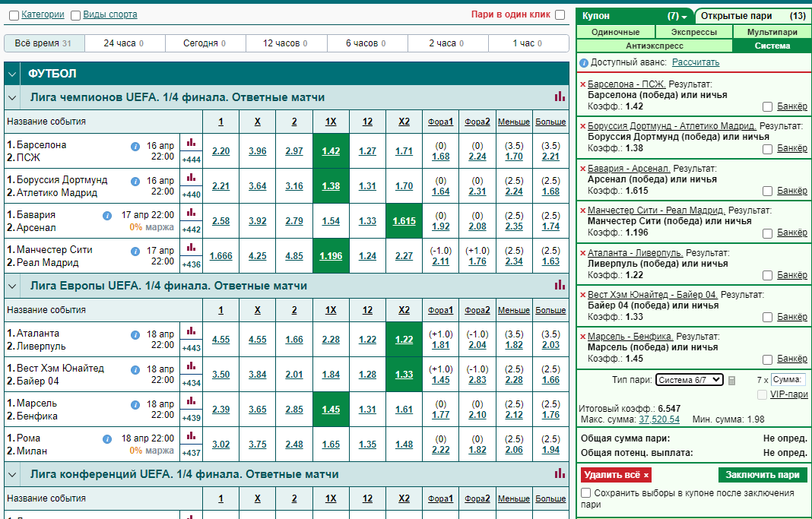Image resolution: width=812 pixels, height=519 pixels.
Task: Remove Барселона - ПСЖ selection from coupon
Action: [x=582, y=84]
